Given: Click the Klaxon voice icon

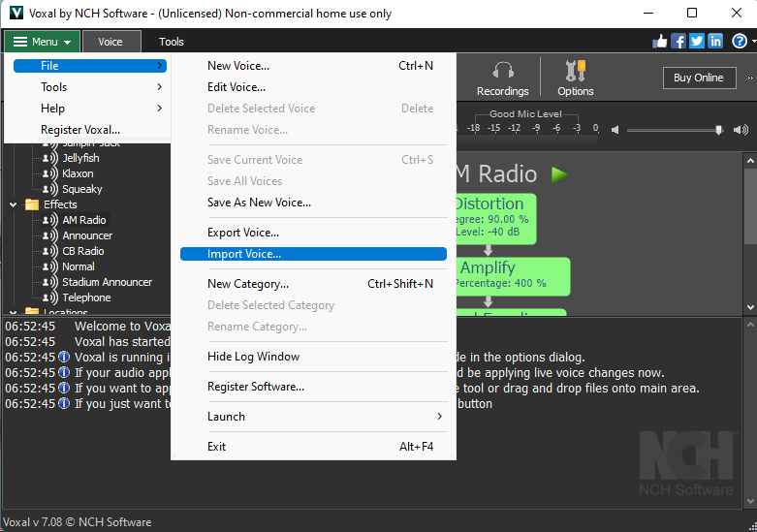Looking at the screenshot, I should [49, 173].
